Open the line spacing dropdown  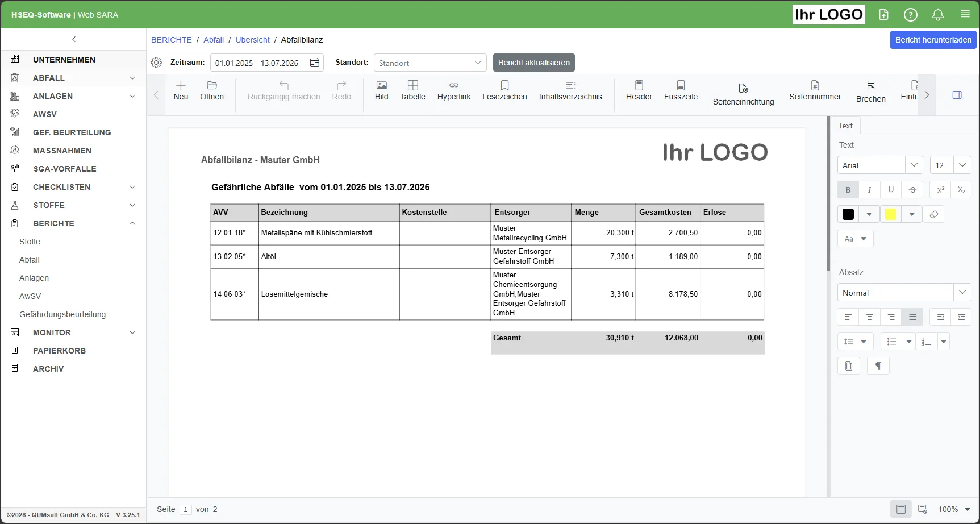[x=856, y=342]
